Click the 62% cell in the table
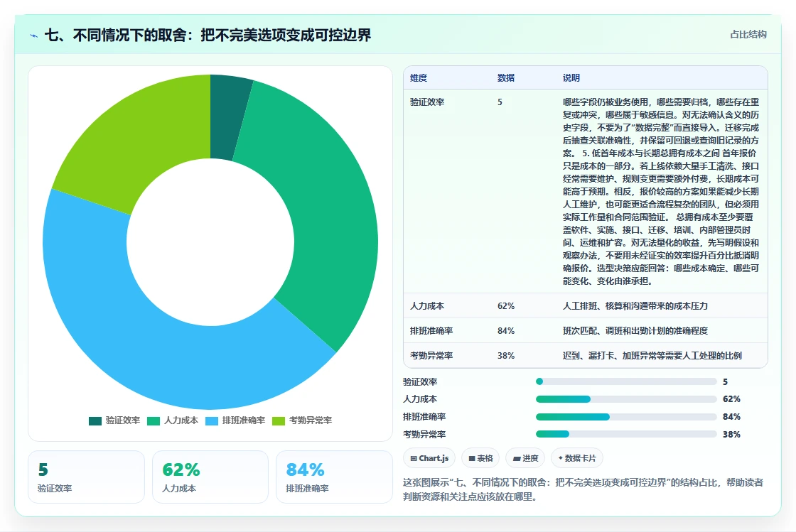Image resolution: width=796 pixels, height=532 pixels. [506, 306]
